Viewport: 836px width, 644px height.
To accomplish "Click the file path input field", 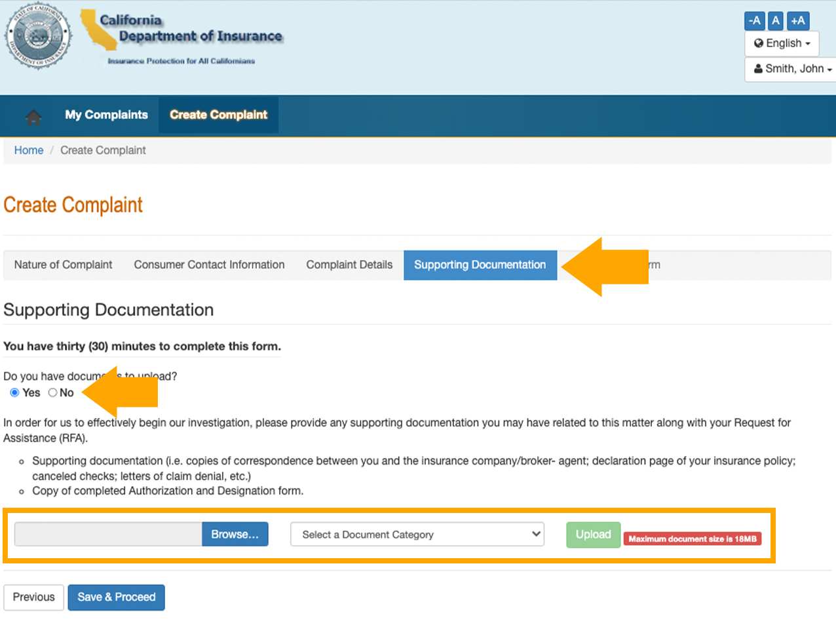I will pyautogui.click(x=108, y=535).
